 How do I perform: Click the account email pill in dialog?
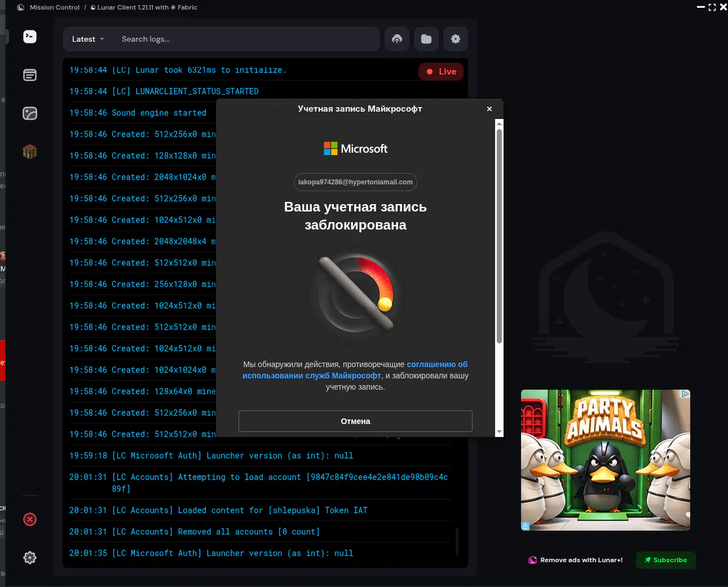click(355, 182)
